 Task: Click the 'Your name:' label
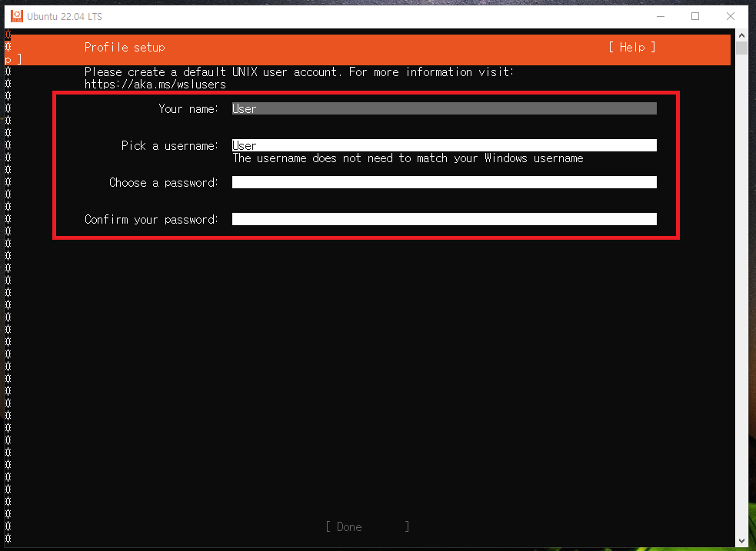pos(188,109)
